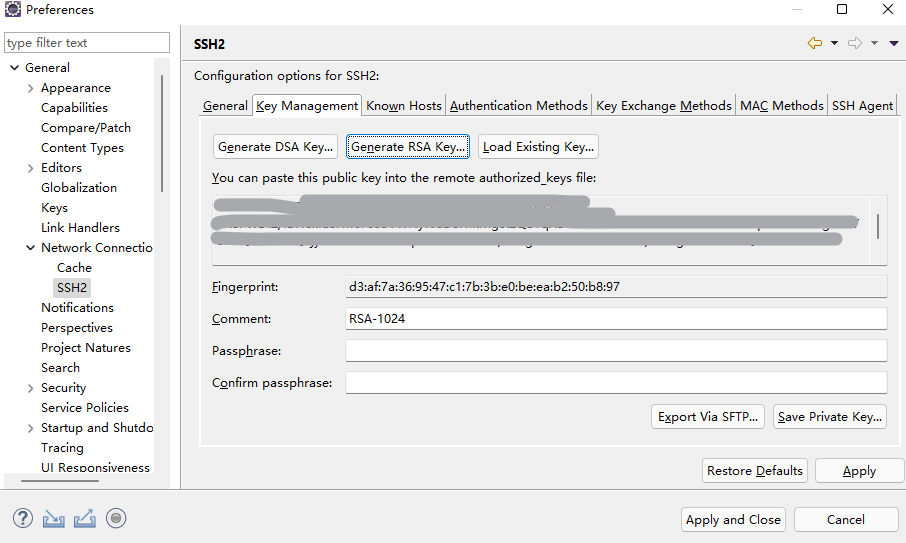Open the preferences view menu triangle
Image resolution: width=906 pixels, height=543 pixels.
(894, 43)
